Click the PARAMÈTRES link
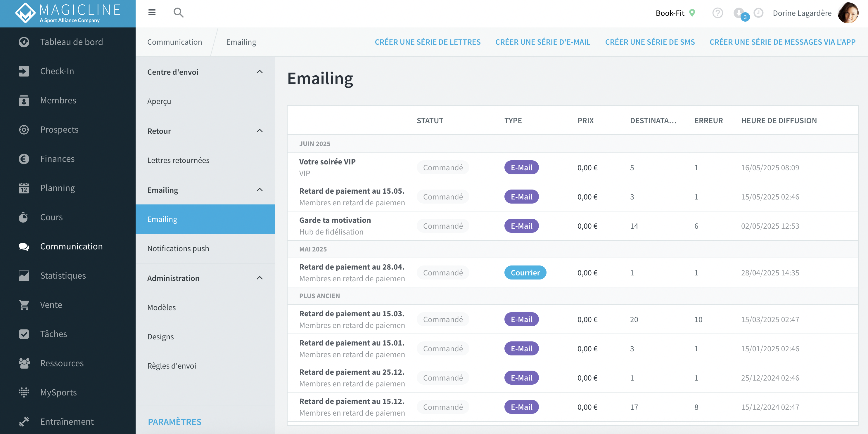The height and width of the screenshot is (434, 868). [x=174, y=422]
